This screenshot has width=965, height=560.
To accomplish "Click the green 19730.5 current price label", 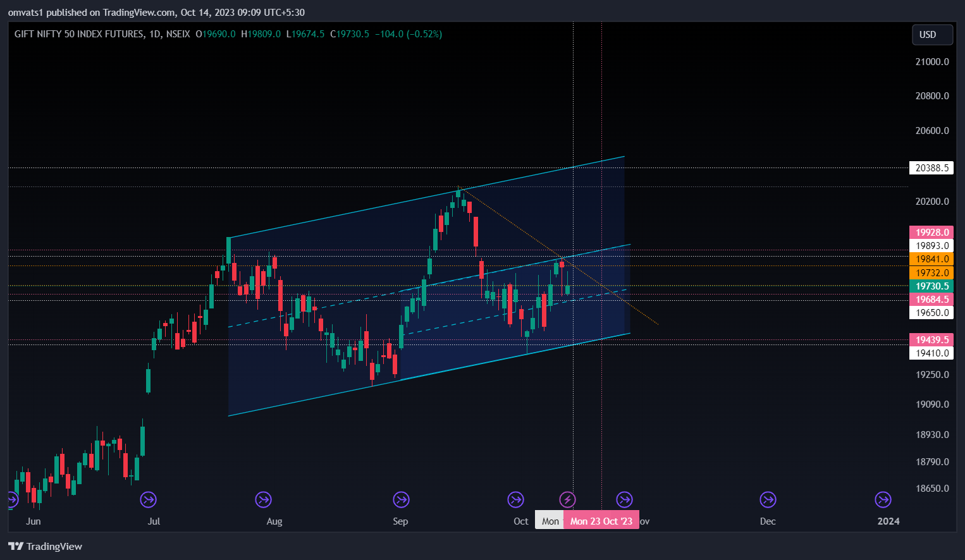I will (931, 286).
